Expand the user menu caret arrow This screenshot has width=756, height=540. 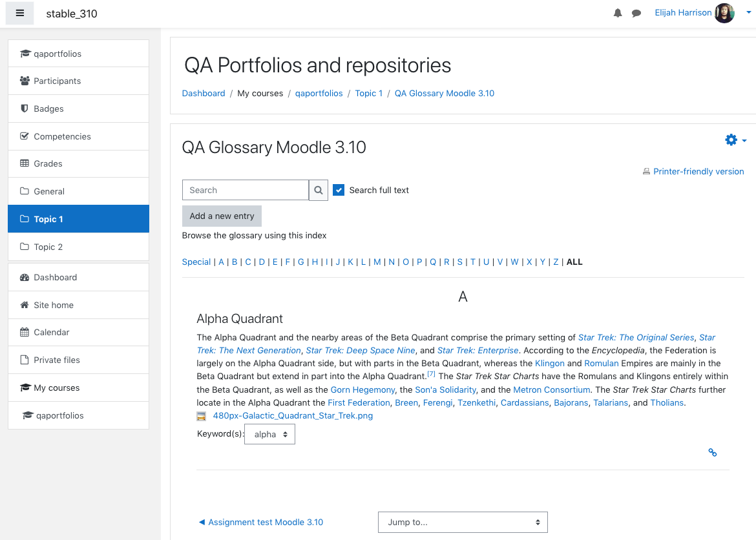pos(748,13)
